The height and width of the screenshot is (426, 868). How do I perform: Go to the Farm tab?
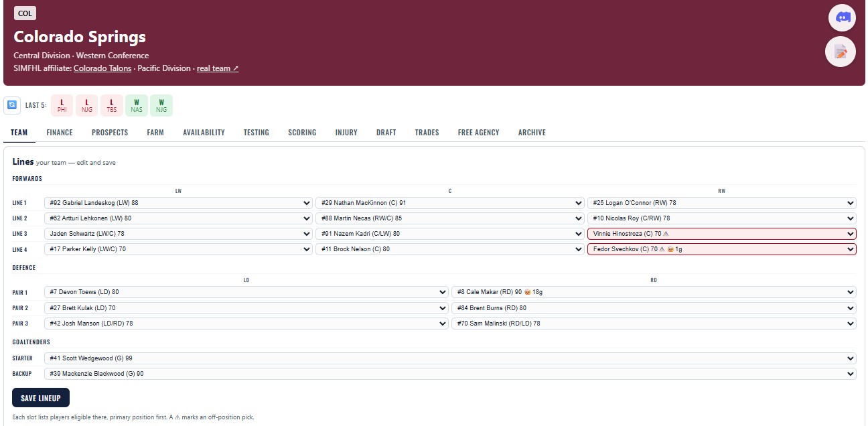point(155,133)
